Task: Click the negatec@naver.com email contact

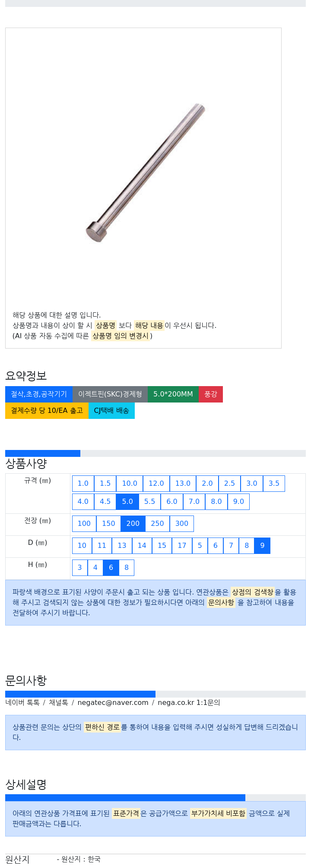Action: coord(113,703)
